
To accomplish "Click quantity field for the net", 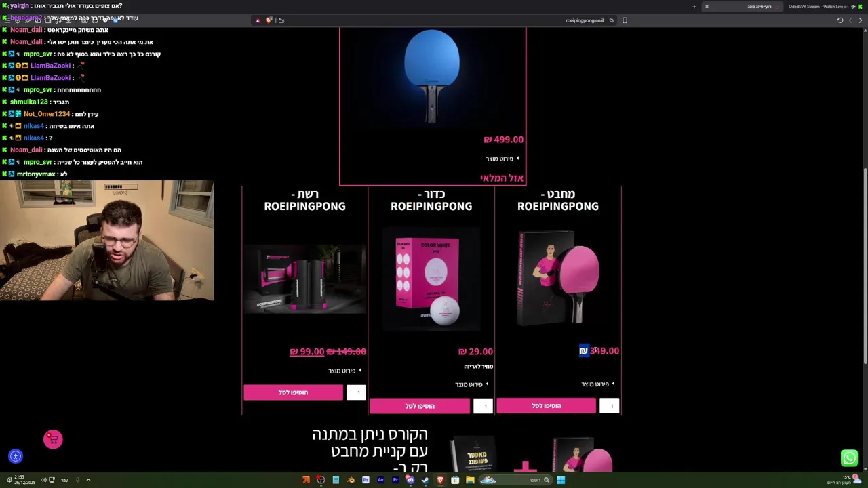I will point(357,392).
